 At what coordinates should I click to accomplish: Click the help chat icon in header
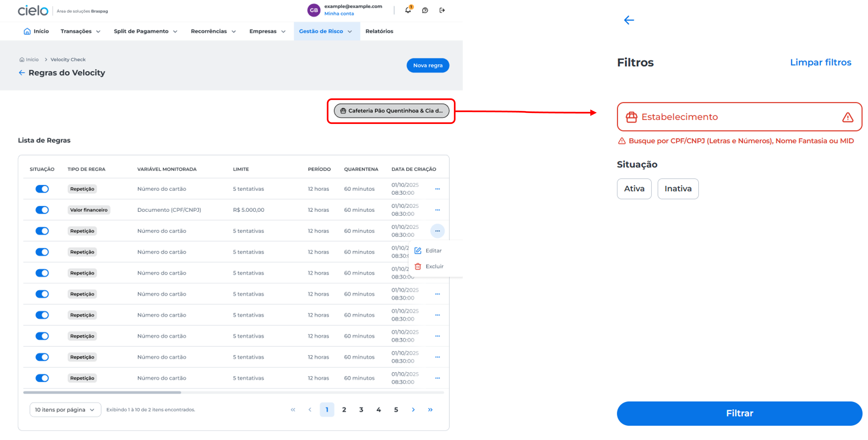(425, 10)
